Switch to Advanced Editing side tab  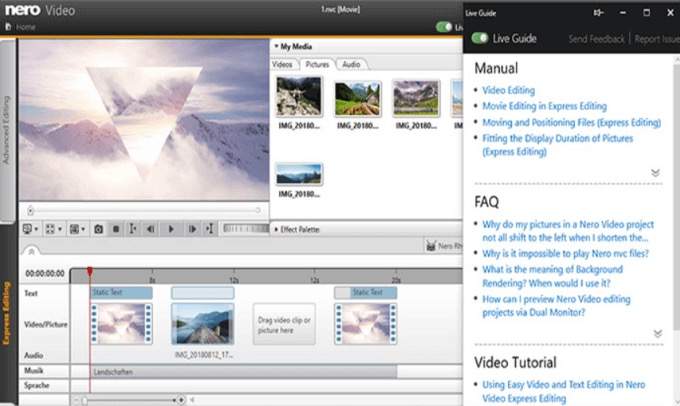(7, 130)
